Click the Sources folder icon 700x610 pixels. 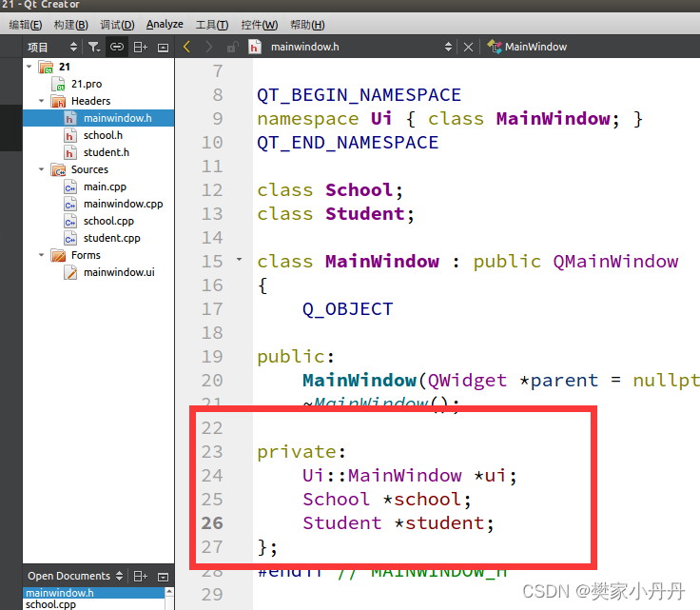(58, 169)
